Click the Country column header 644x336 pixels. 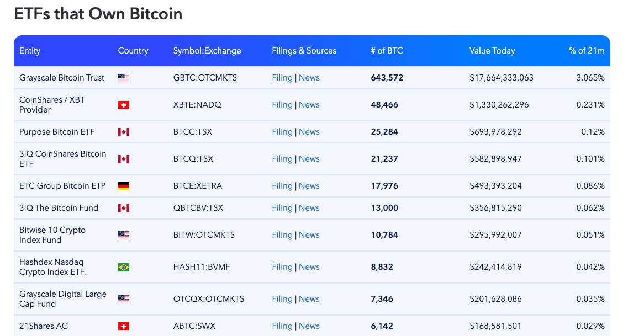133,51
